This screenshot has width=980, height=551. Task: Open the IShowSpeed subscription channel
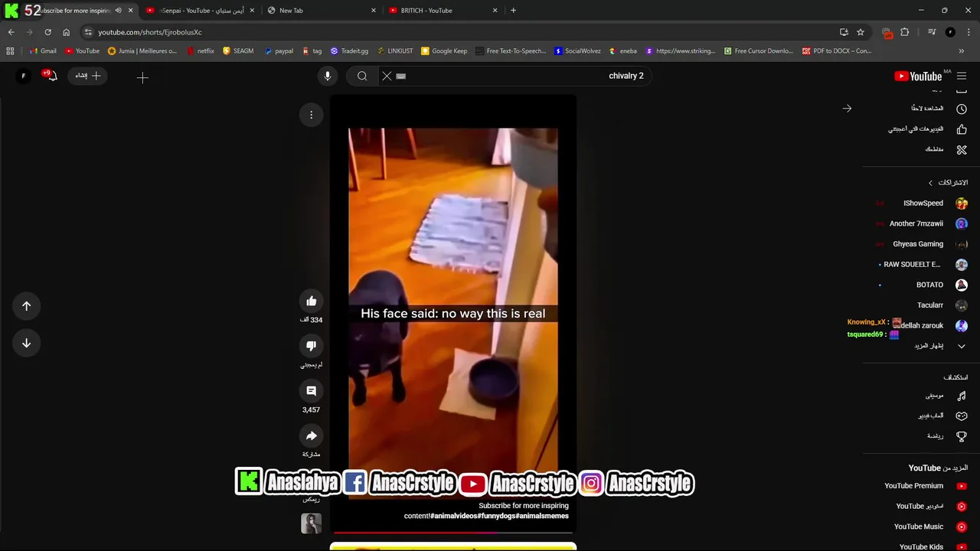pyautogui.click(x=923, y=204)
